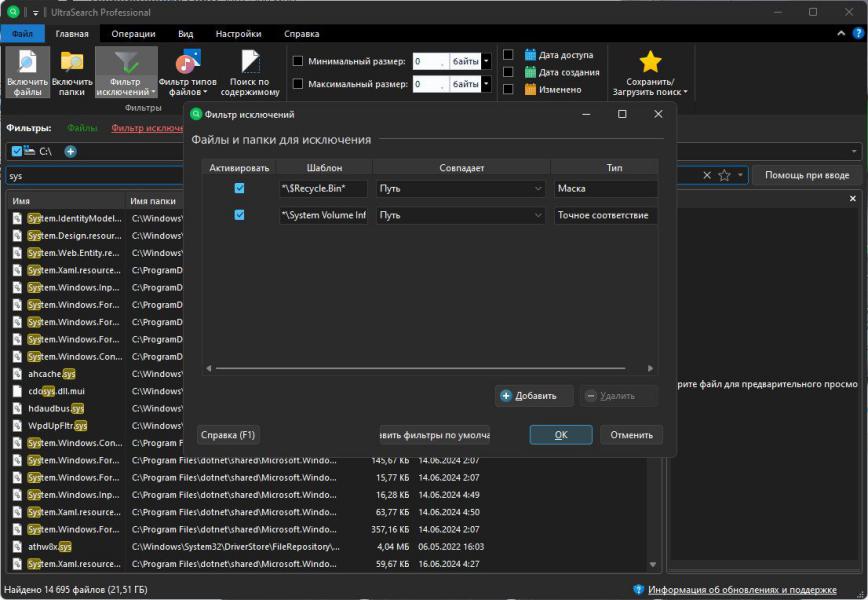Click the green icon in the Фильтр исключений dialog title

[x=196, y=114]
